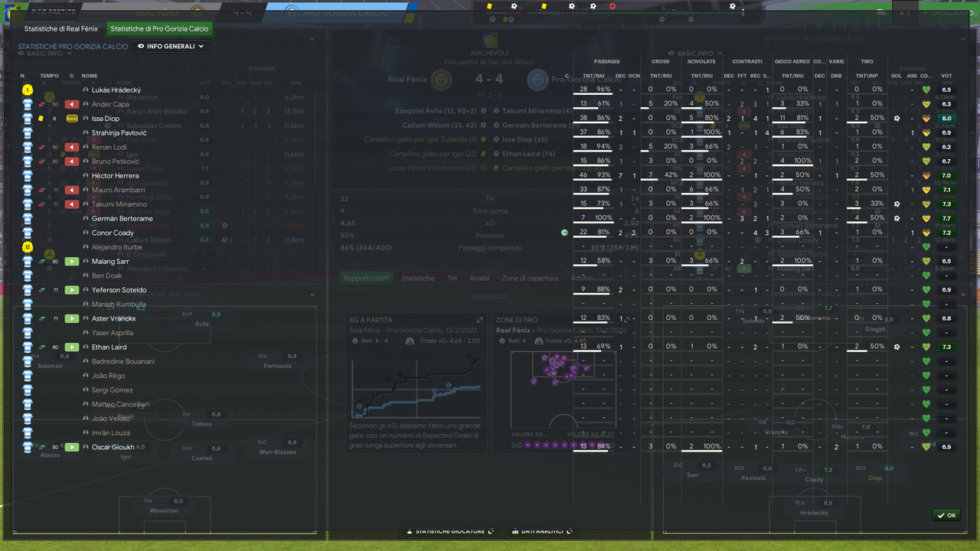
Task: Click the yellow number 12 shirt icon for Alejandro Iturbe
Action: point(28,247)
